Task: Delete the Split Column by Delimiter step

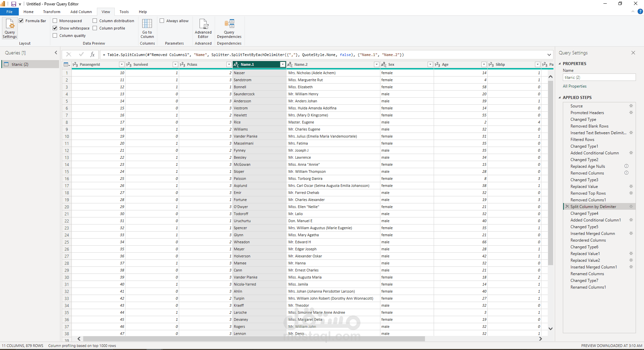Action: pyautogui.click(x=567, y=207)
